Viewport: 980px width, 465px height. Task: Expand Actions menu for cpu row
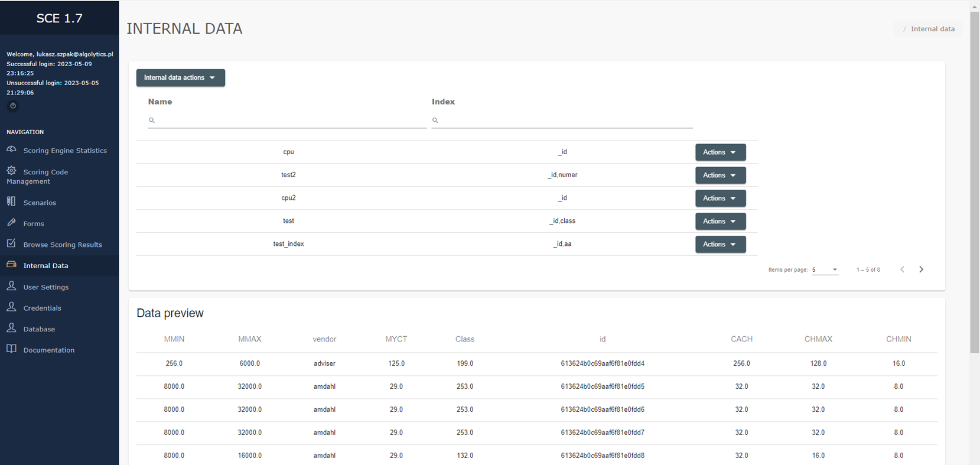click(x=720, y=152)
